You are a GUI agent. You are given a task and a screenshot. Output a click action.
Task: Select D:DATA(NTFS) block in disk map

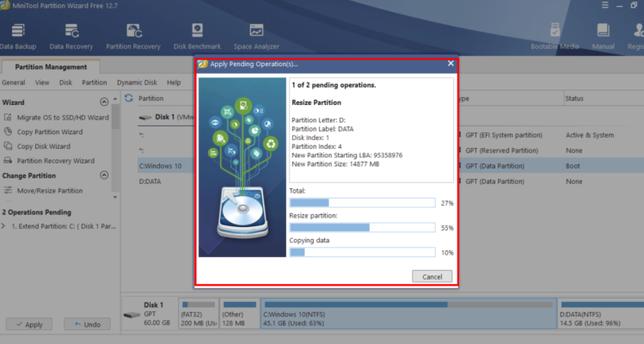point(600,314)
